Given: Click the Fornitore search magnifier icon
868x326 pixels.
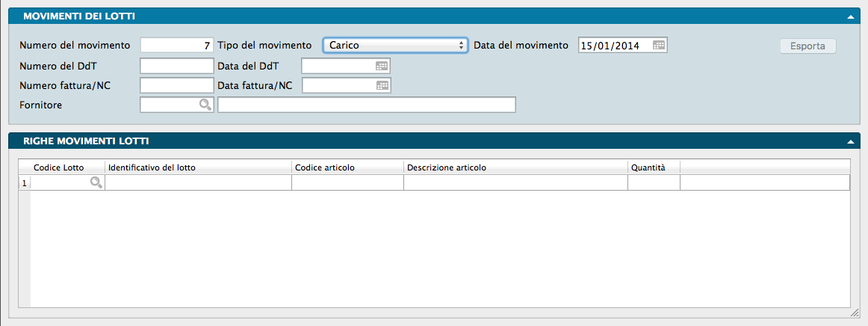Looking at the screenshot, I should [x=204, y=105].
